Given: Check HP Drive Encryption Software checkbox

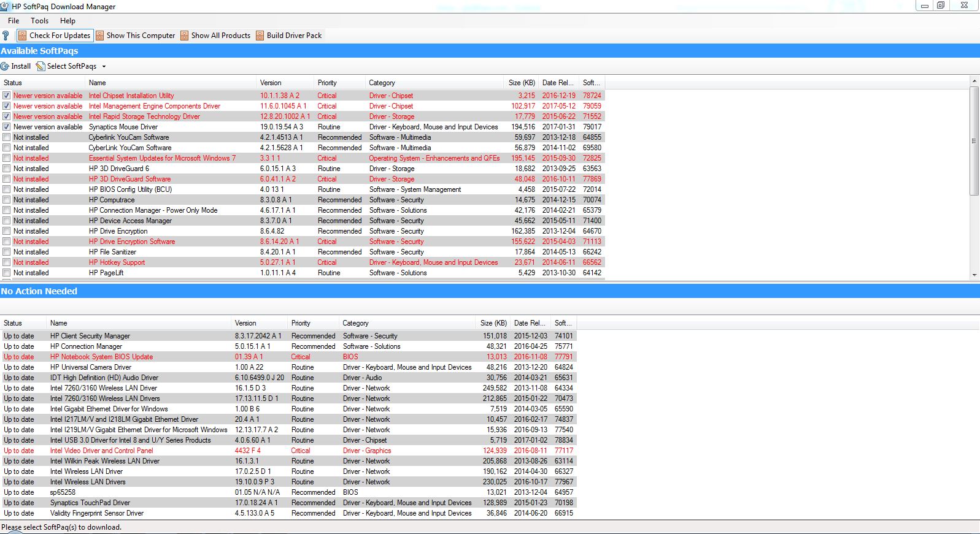Looking at the screenshot, I should pos(7,242).
